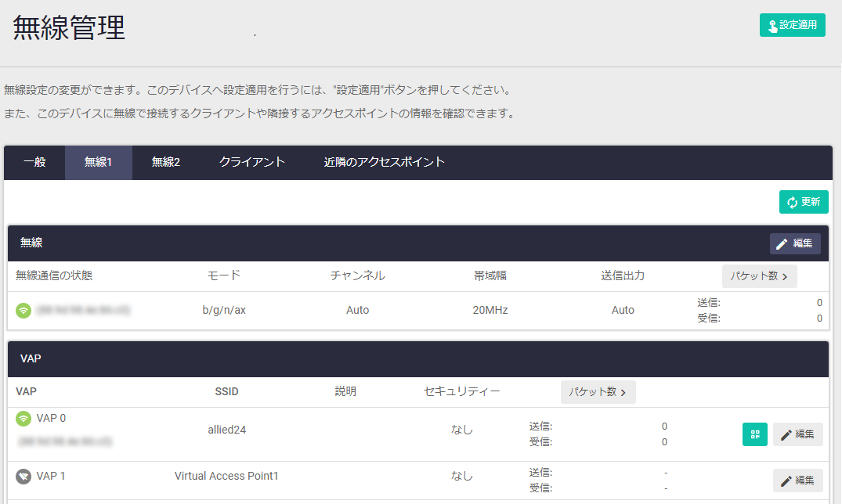The width and height of the screenshot is (842, 504).
Task: Click the green Wi-Fi status icon in 無線 row
Action: point(23,311)
